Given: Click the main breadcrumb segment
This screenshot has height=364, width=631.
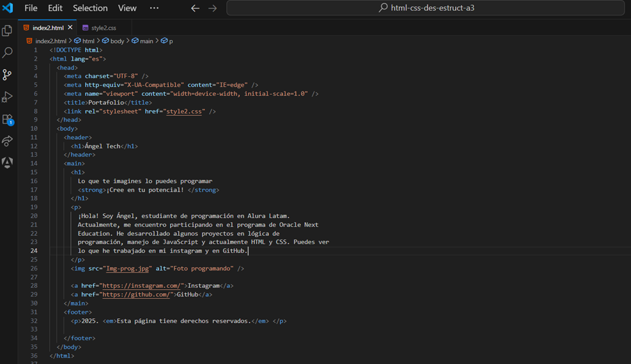Looking at the screenshot, I should 142,41.
